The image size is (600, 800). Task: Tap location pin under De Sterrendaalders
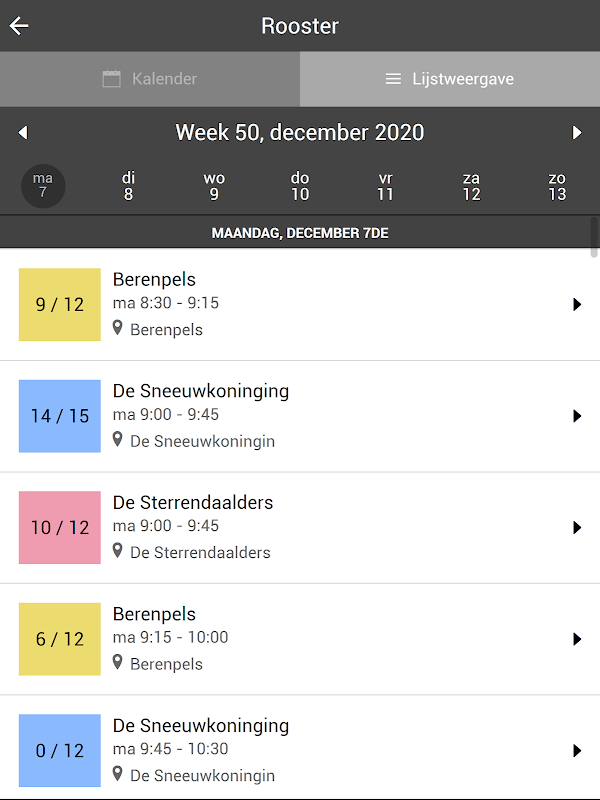(x=118, y=551)
